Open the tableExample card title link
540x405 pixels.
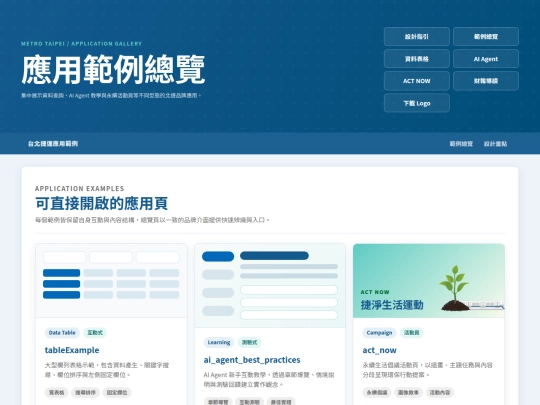click(x=72, y=350)
